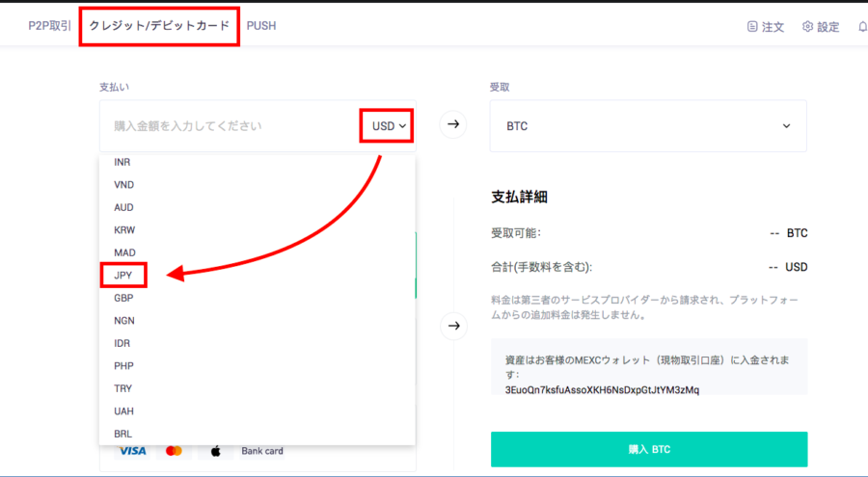Select the クレジット/デビットカード tab
The width and height of the screenshot is (868, 477).
tap(159, 26)
